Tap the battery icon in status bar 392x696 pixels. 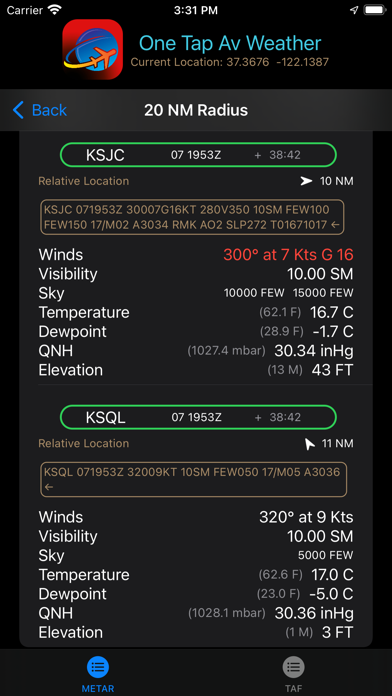click(375, 10)
